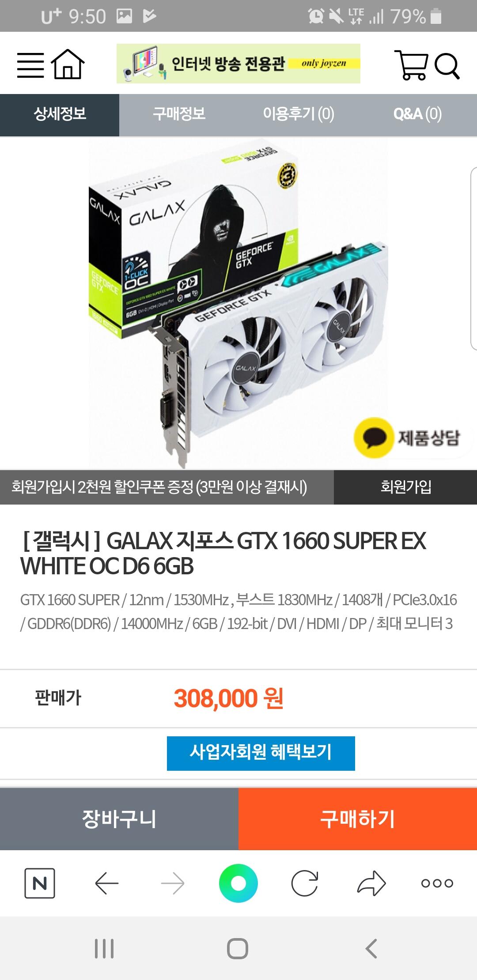Viewport: 477px width, 980px height.
Task: Tap the GALAX graphics card product image
Action: 238,303
